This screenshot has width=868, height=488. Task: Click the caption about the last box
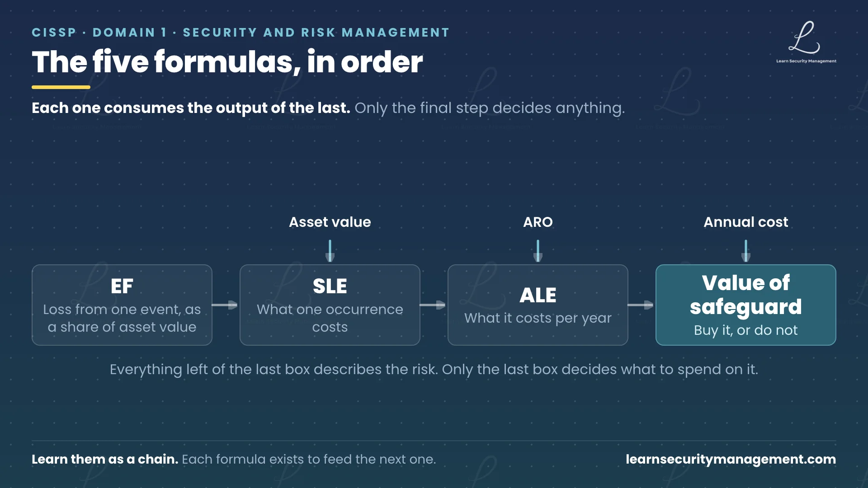click(434, 370)
